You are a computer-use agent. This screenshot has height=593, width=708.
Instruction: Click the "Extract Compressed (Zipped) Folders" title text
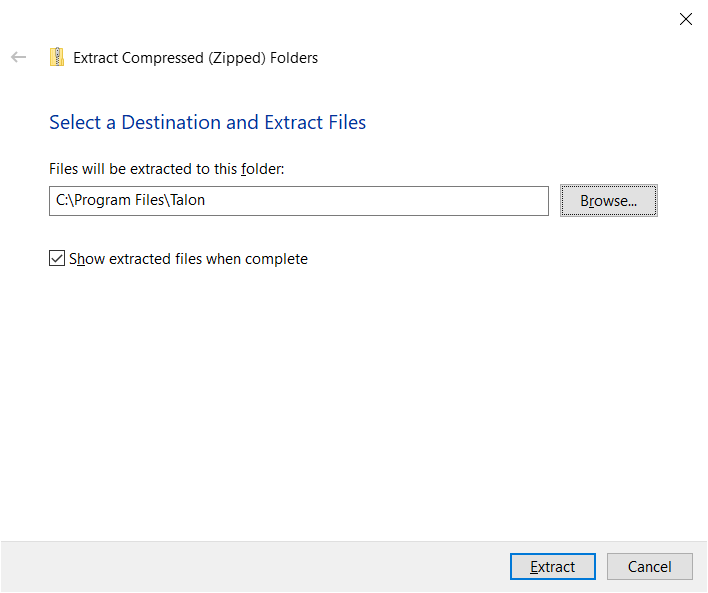[x=196, y=58]
